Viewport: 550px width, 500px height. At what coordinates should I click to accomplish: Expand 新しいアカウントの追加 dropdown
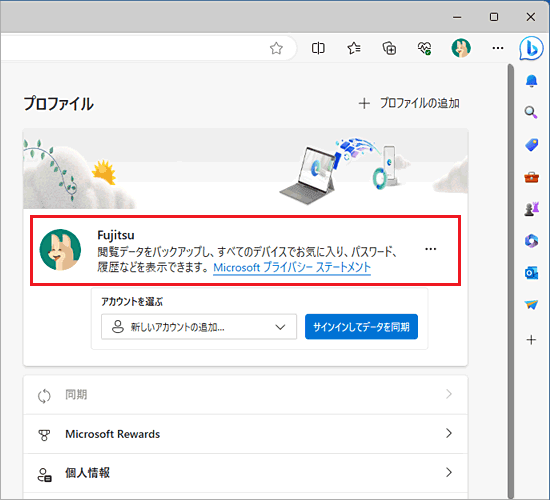pos(199,327)
